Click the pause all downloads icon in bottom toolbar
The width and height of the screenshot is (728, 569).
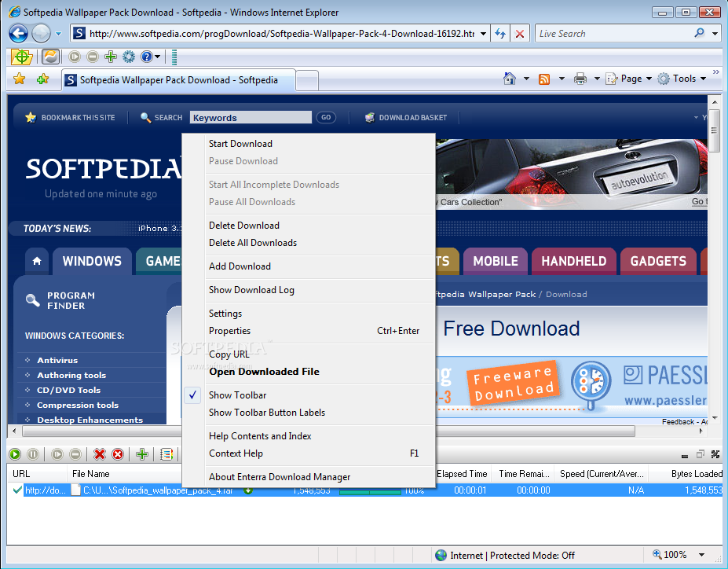tap(75, 454)
